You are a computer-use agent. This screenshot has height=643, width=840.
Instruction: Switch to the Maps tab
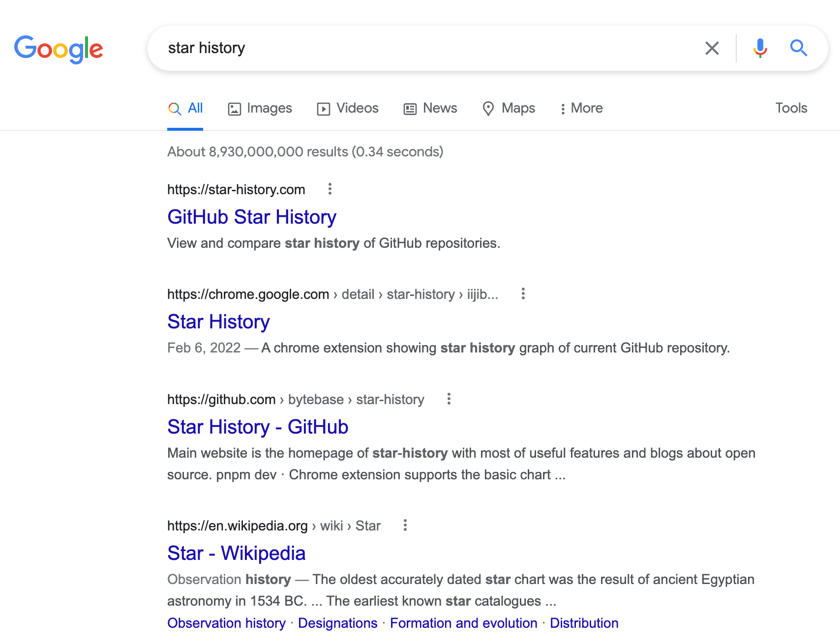509,108
